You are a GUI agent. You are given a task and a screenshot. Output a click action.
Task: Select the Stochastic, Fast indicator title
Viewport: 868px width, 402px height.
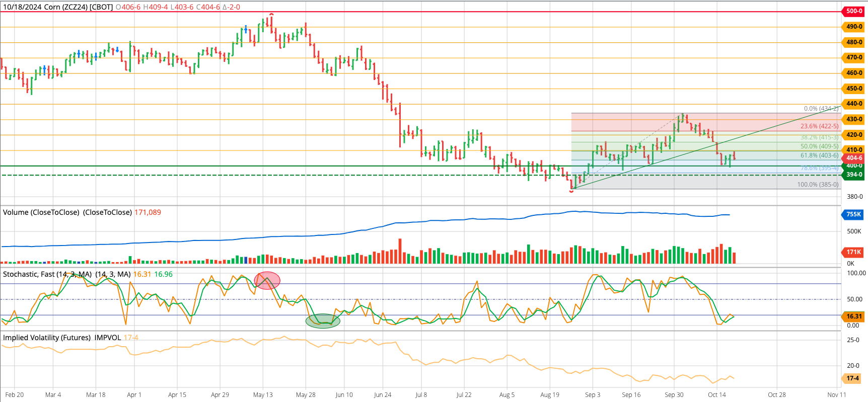click(x=47, y=274)
